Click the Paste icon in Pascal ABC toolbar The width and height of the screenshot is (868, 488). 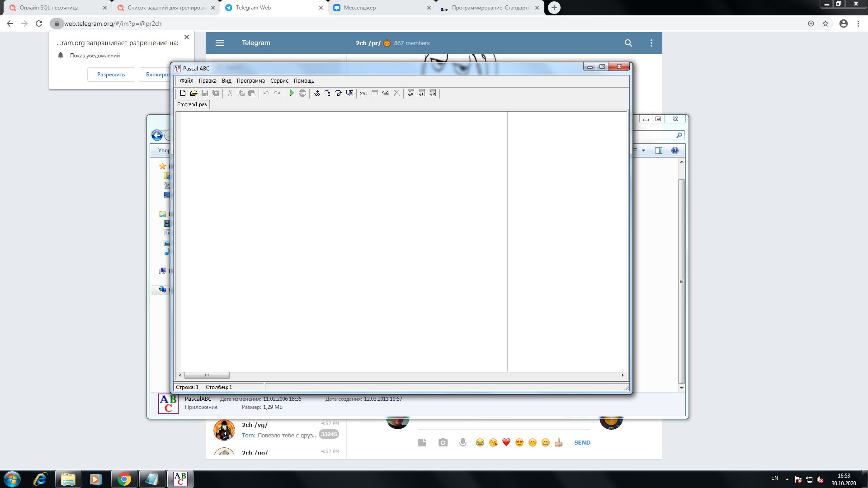[252, 93]
